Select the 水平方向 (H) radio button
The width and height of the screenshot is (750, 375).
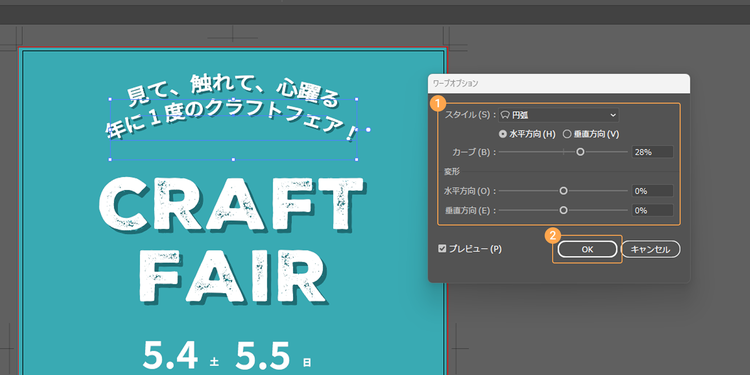pos(502,134)
